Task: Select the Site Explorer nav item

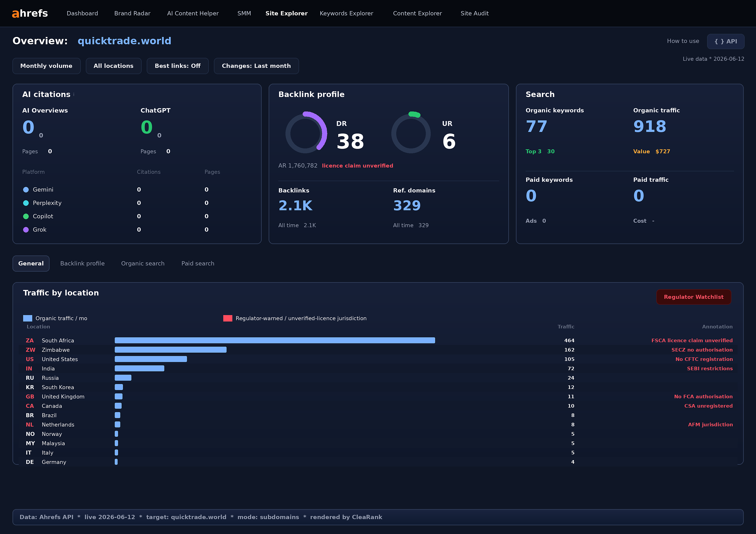Action: (x=286, y=14)
